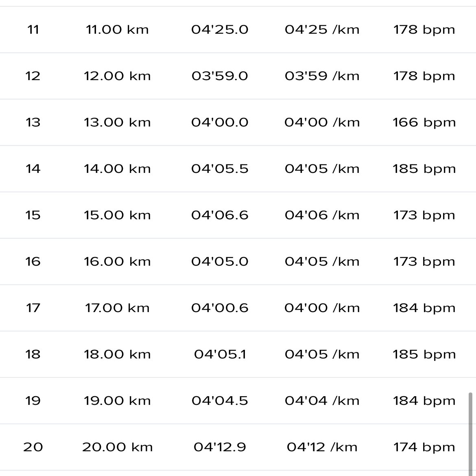The image size is (476, 476).
Task: Click pace 04'12 /km in lap 20
Action: click(322, 447)
